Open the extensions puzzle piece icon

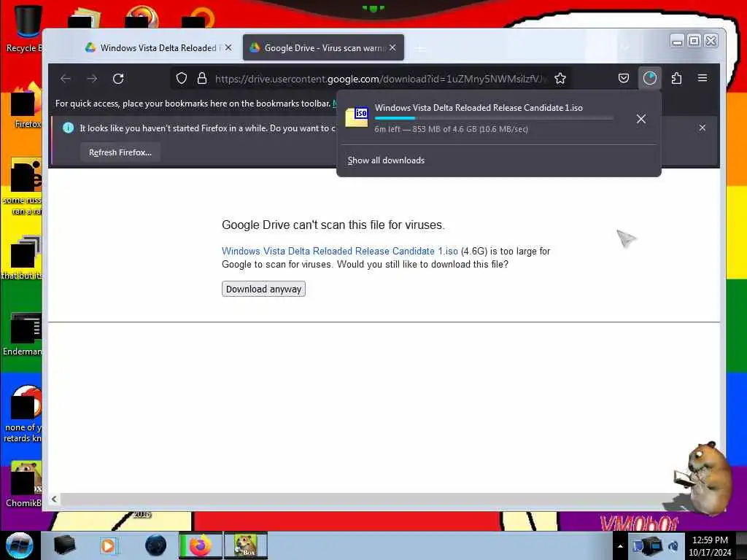click(x=676, y=78)
